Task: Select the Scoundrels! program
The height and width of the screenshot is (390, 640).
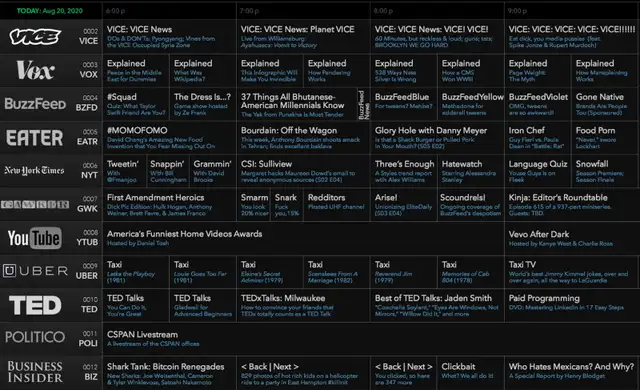Action: 470,204
